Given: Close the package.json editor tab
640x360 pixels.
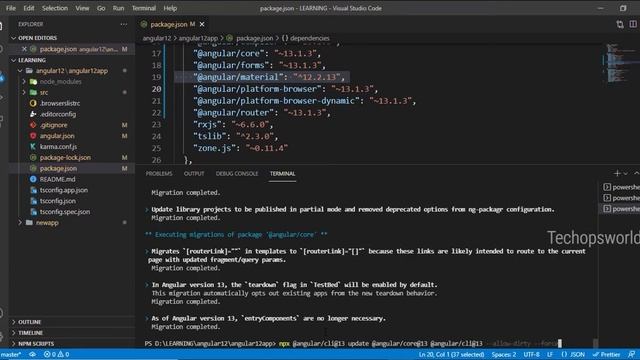Looking at the screenshot, I should tap(202, 24).
